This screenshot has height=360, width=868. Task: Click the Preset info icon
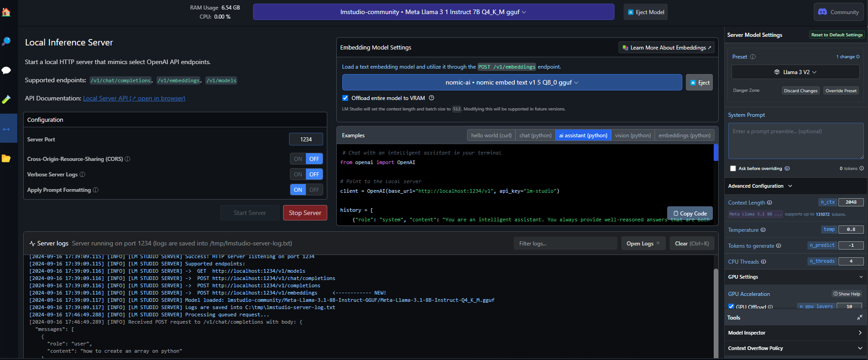click(753, 57)
